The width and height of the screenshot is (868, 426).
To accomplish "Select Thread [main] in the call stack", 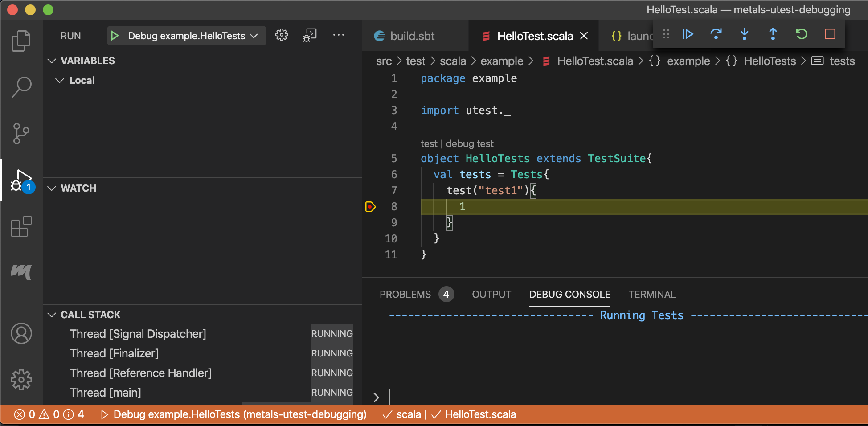I will [106, 393].
